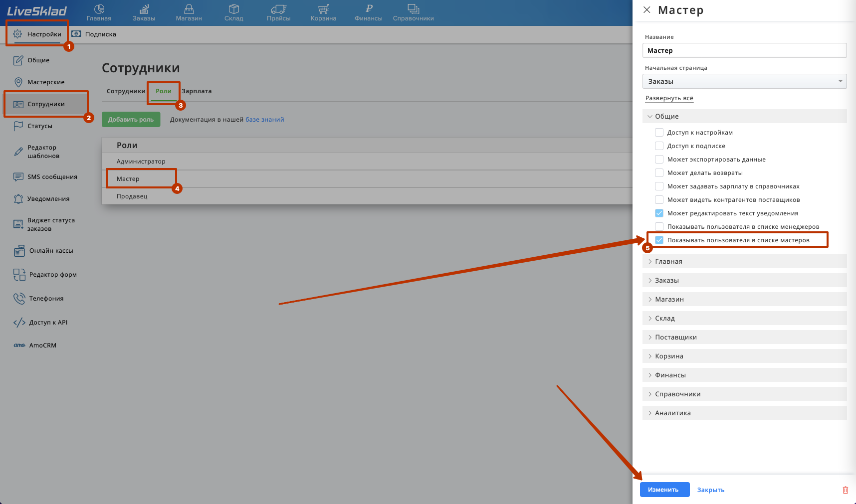This screenshot has height=504, width=856.
Task: Check Может экспортировать данные
Action: click(659, 160)
